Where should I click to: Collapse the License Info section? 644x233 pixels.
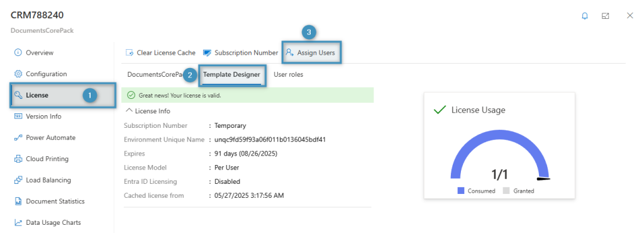148,111
